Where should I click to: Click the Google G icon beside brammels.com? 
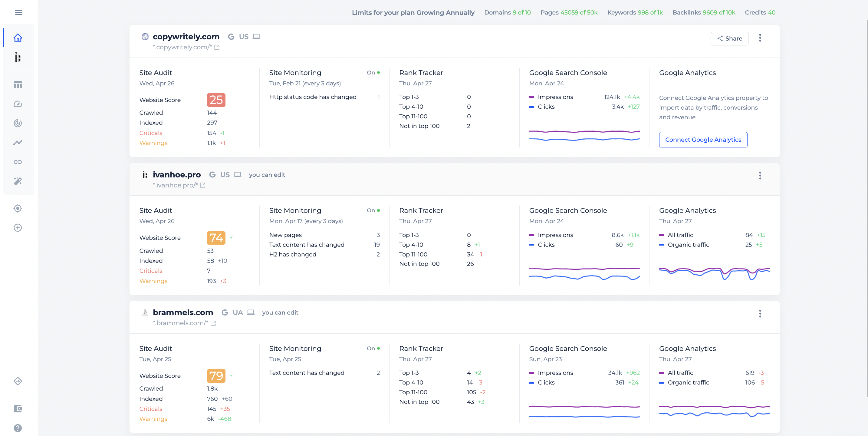click(x=225, y=312)
